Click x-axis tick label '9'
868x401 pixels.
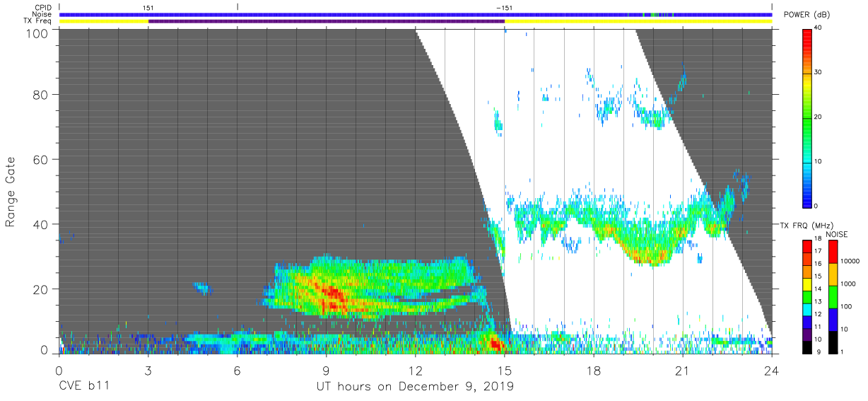click(x=326, y=371)
